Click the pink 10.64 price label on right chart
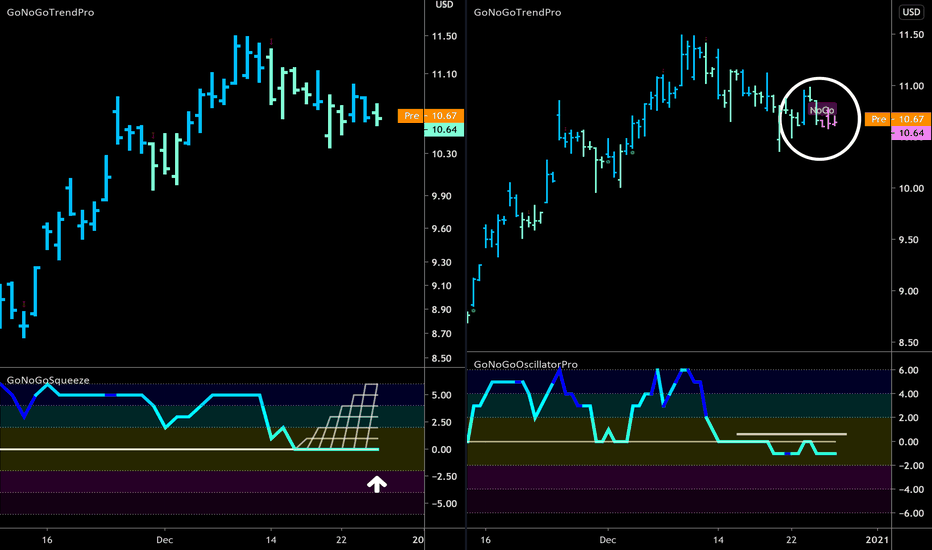The width and height of the screenshot is (932, 550). [912, 133]
